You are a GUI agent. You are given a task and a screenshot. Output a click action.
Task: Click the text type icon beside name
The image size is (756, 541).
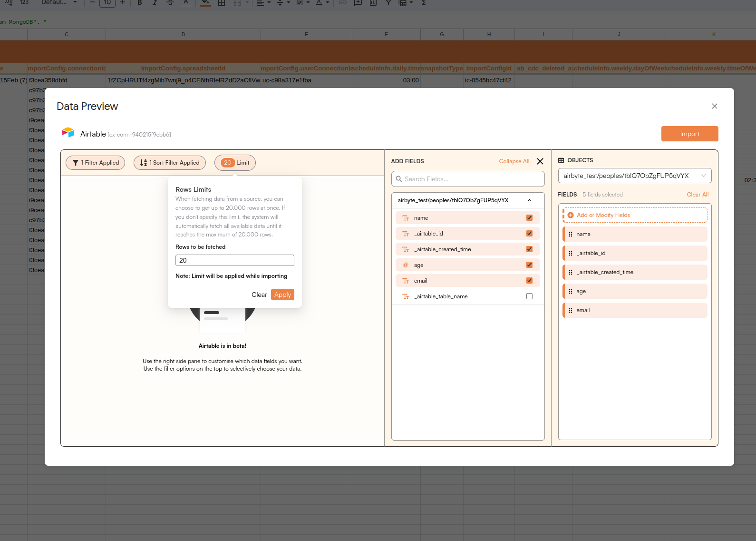406,218
